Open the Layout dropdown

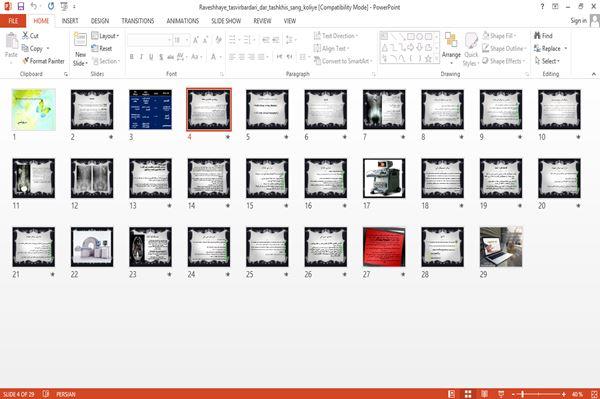[x=105, y=36]
